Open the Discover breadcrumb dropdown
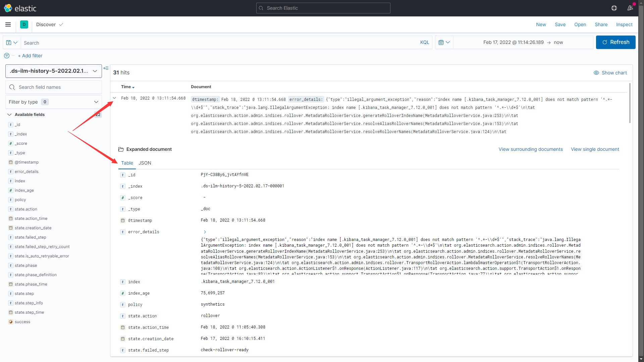This screenshot has width=644, height=362. (x=50, y=24)
